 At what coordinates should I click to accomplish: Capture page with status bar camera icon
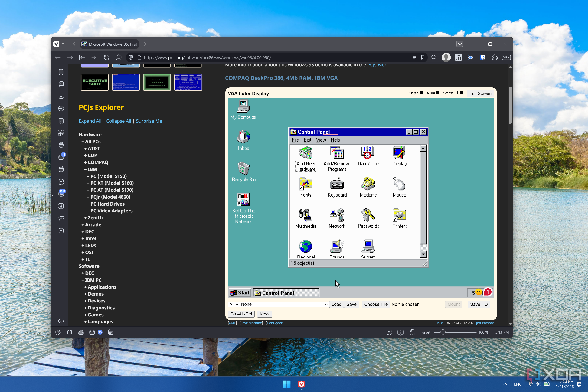click(x=389, y=332)
